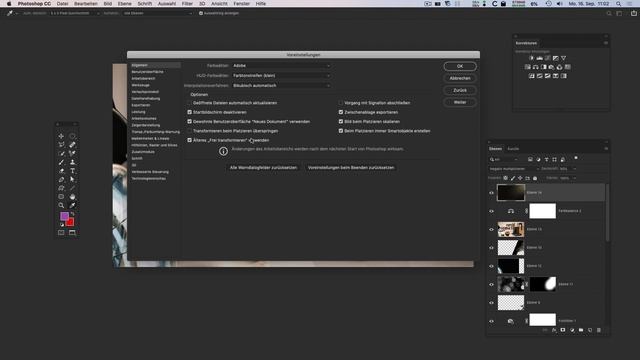Viewport: 640px width, 360px height.
Task: Open layer filter type dropdown
Action: pos(504,159)
